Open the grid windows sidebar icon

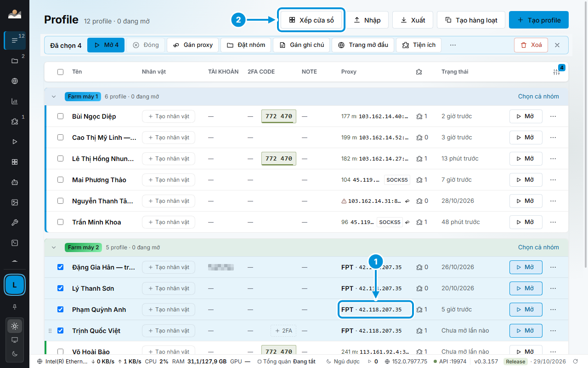pyautogui.click(x=15, y=162)
